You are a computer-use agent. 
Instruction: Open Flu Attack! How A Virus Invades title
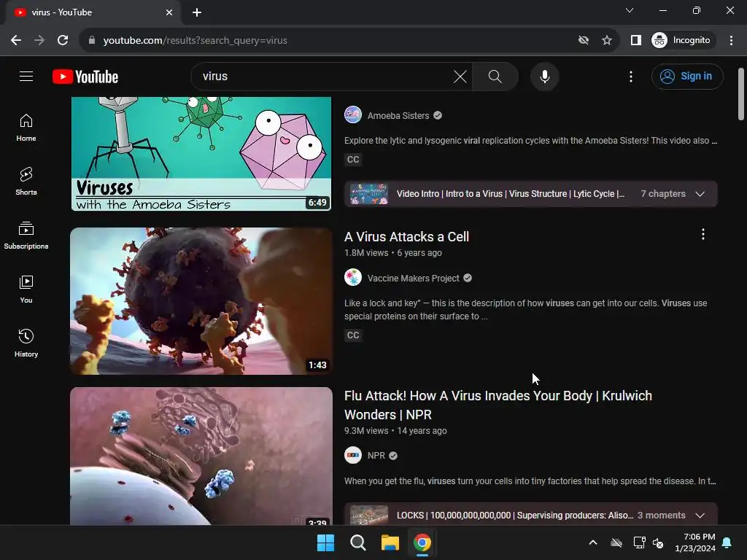click(498, 405)
